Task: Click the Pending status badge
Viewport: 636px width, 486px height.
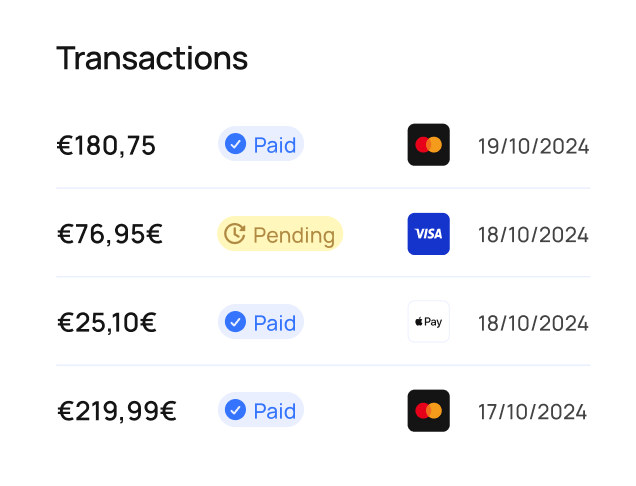Action: [x=280, y=234]
